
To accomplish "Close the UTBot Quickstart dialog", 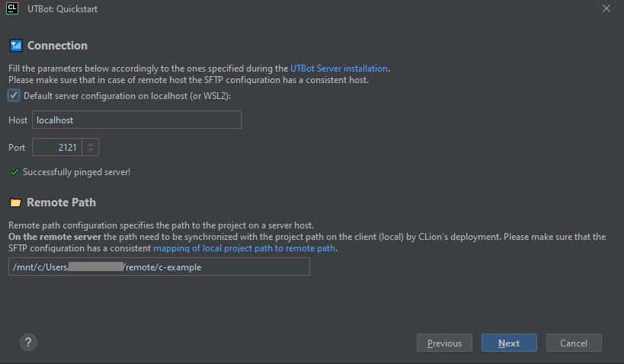I will (x=606, y=9).
